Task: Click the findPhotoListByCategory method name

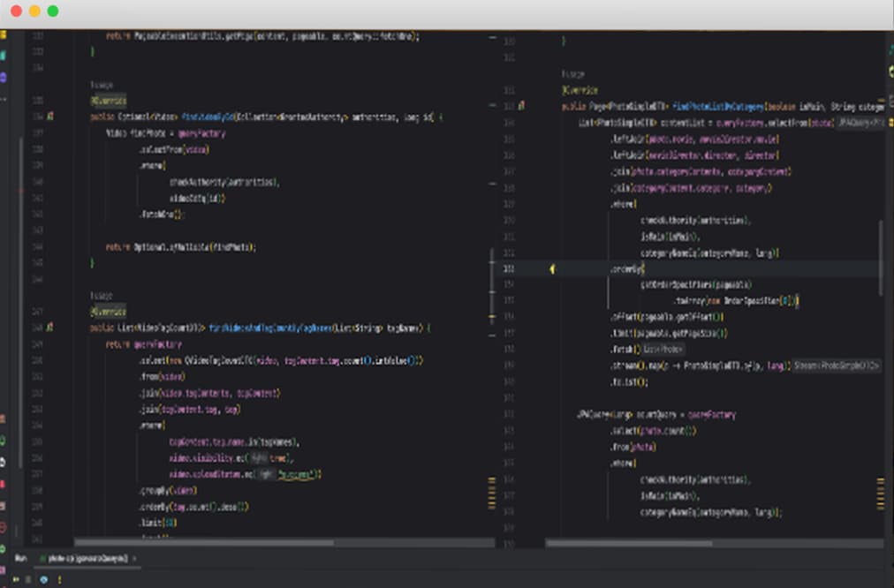Action: (718, 107)
